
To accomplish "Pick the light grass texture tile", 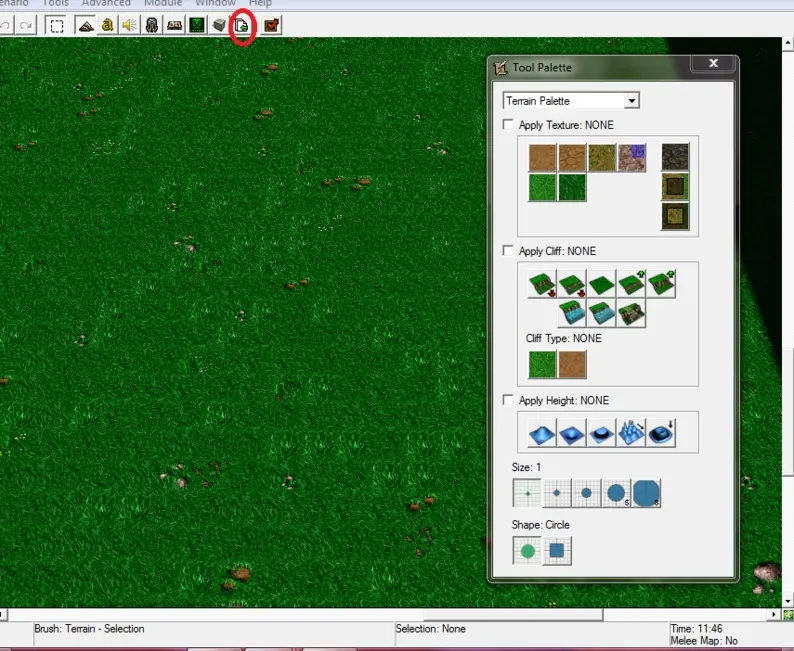I will click(x=542, y=187).
